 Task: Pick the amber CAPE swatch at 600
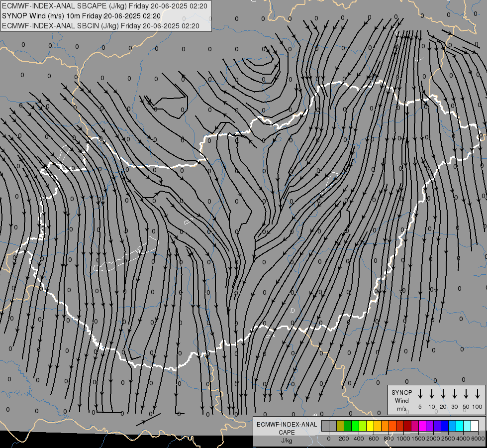click(378, 426)
